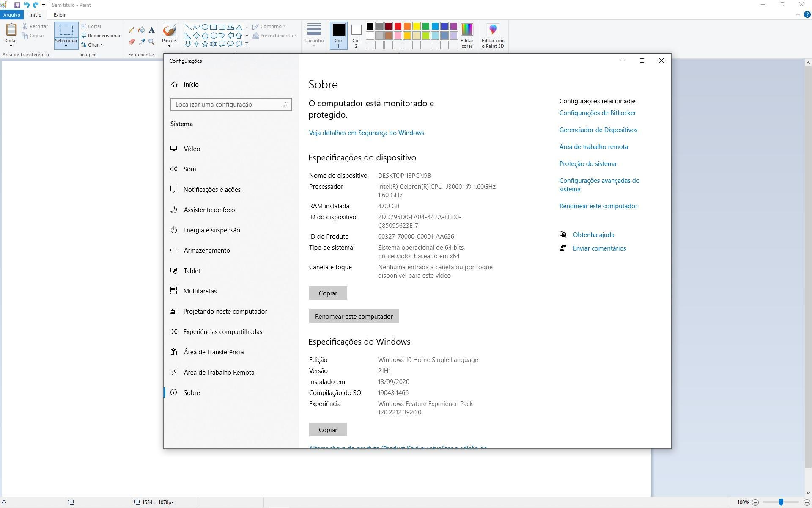Expand the Pincéis dropdown arrow
This screenshot has width=812, height=508.
click(x=169, y=46)
